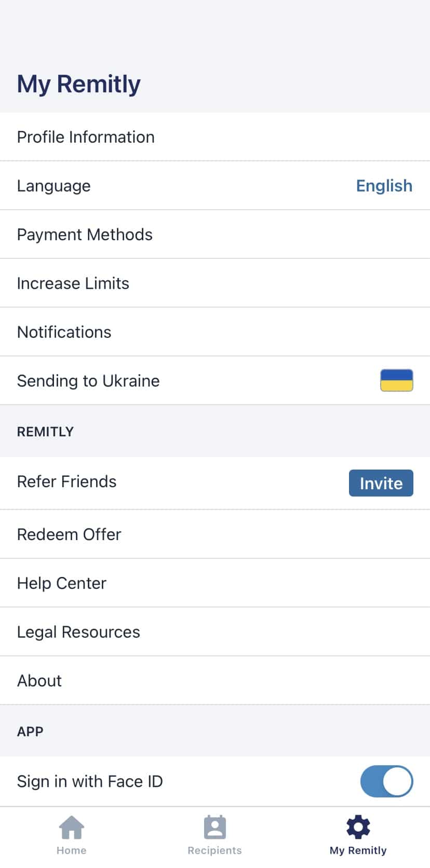Change the current English language value
This screenshot has height=868, width=430.
(x=384, y=186)
